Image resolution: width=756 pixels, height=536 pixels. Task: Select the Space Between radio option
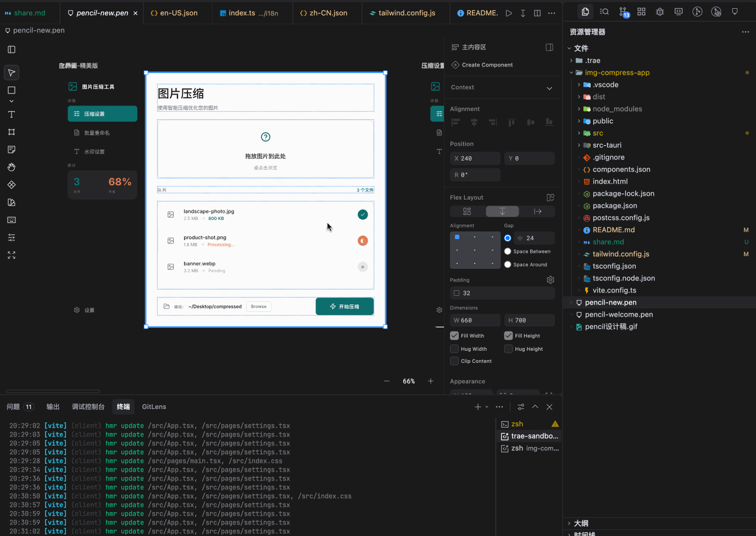pyautogui.click(x=508, y=251)
